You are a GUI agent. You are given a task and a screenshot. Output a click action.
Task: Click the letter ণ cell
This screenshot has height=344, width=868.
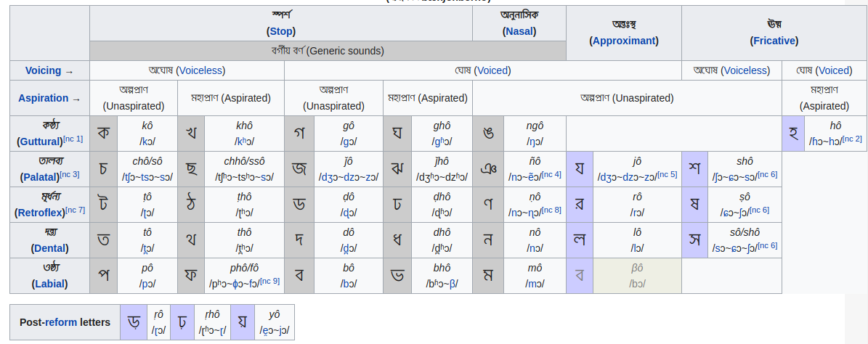pyautogui.click(x=488, y=205)
